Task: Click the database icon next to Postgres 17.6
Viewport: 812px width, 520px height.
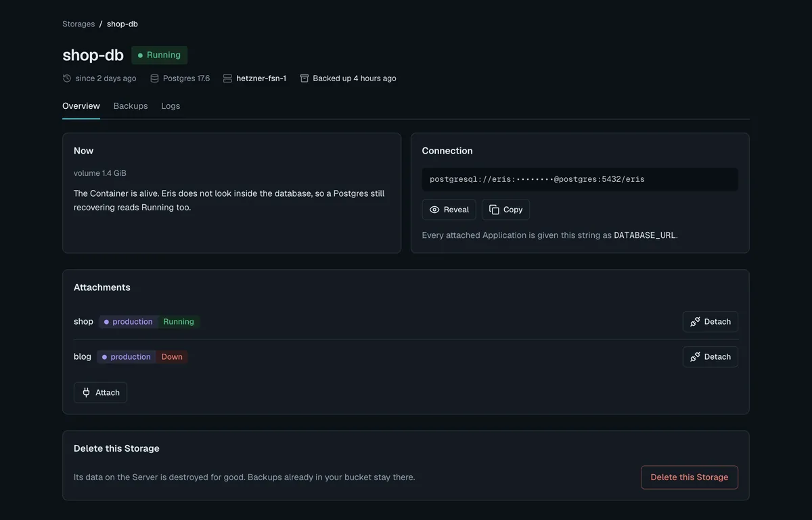Action: click(x=154, y=78)
